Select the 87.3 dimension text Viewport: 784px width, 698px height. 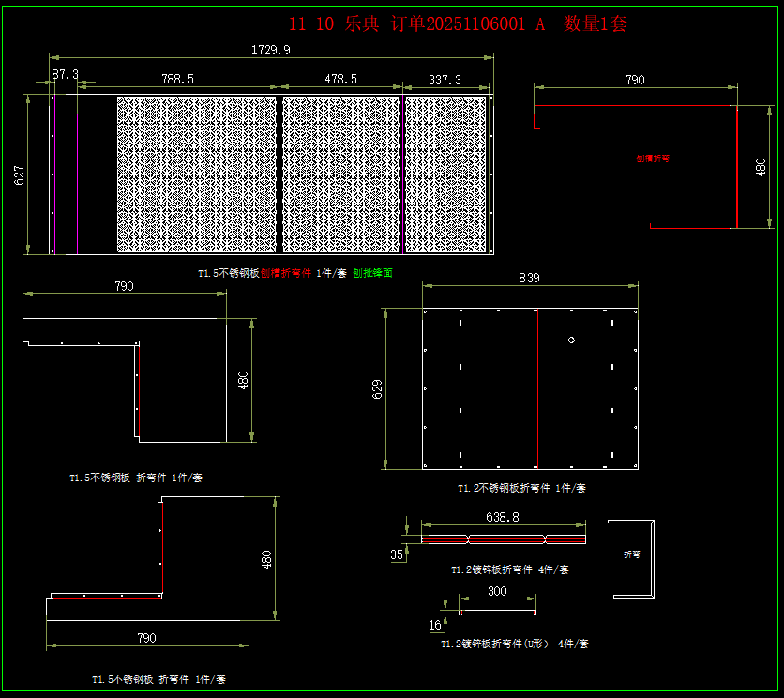[65, 73]
